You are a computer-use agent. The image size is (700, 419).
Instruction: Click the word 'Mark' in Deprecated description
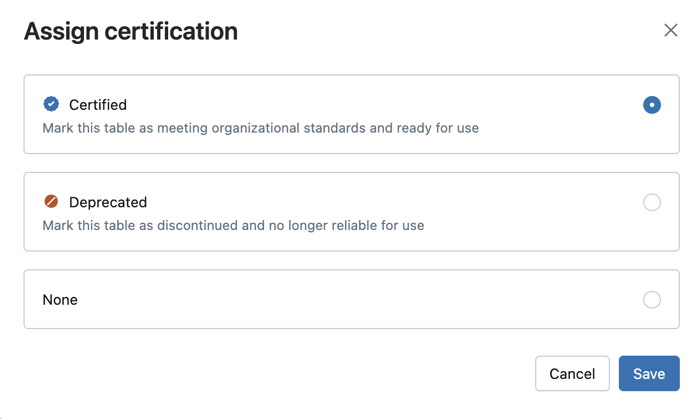click(x=58, y=226)
